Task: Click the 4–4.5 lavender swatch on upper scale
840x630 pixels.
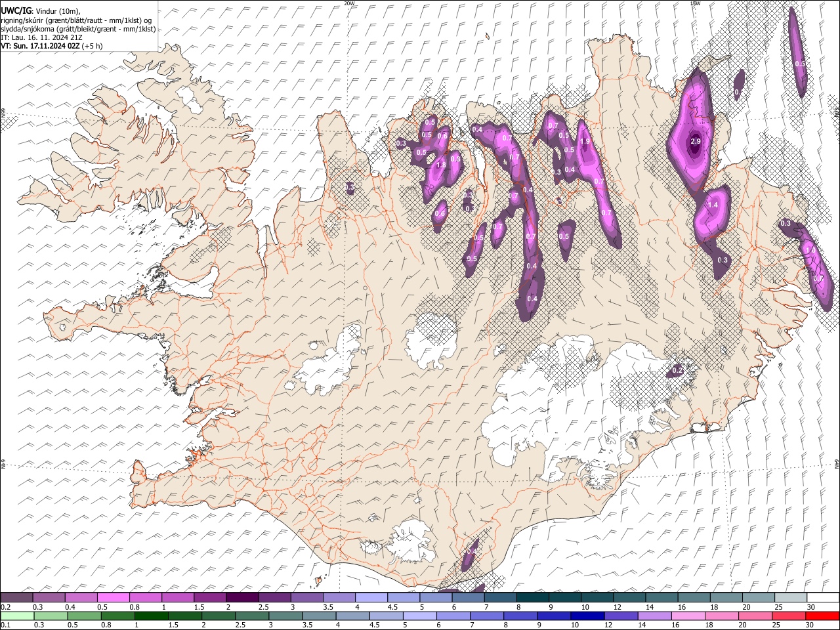Action: 371,597
